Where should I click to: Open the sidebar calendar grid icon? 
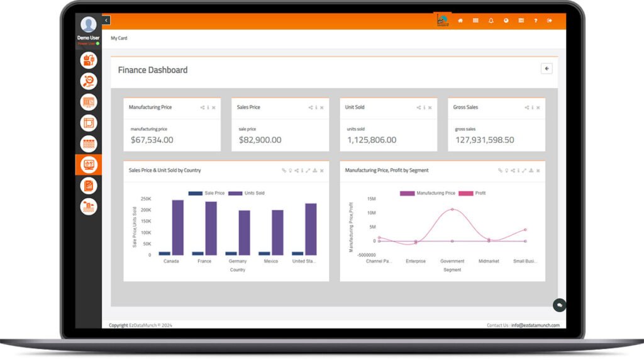coord(88,144)
